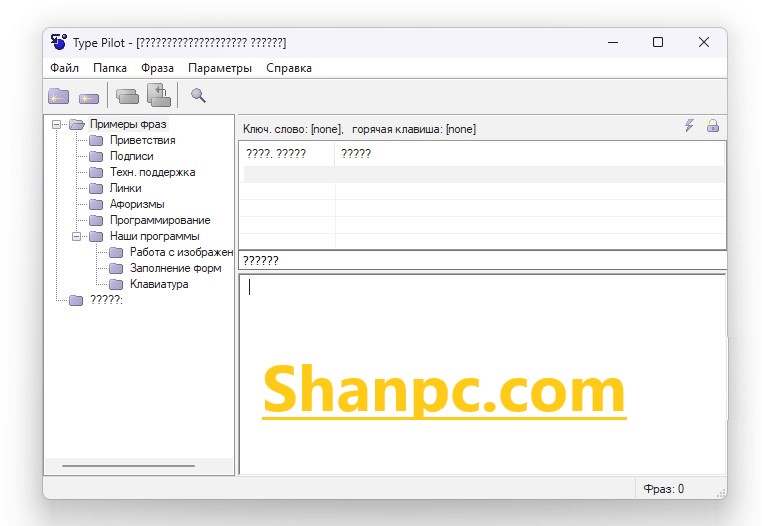Collapse the Примеры фраз tree node

pyautogui.click(x=57, y=124)
